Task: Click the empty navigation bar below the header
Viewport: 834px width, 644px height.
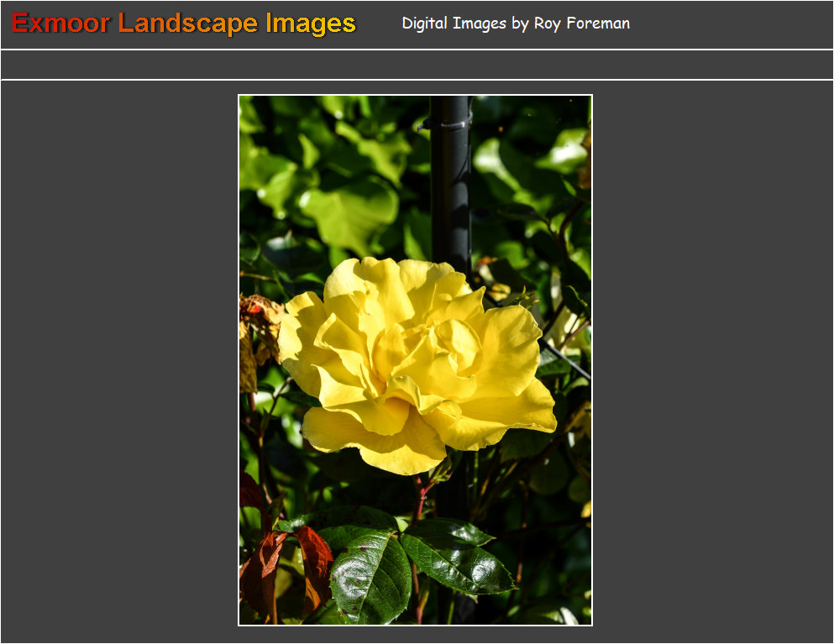Action: click(417, 65)
